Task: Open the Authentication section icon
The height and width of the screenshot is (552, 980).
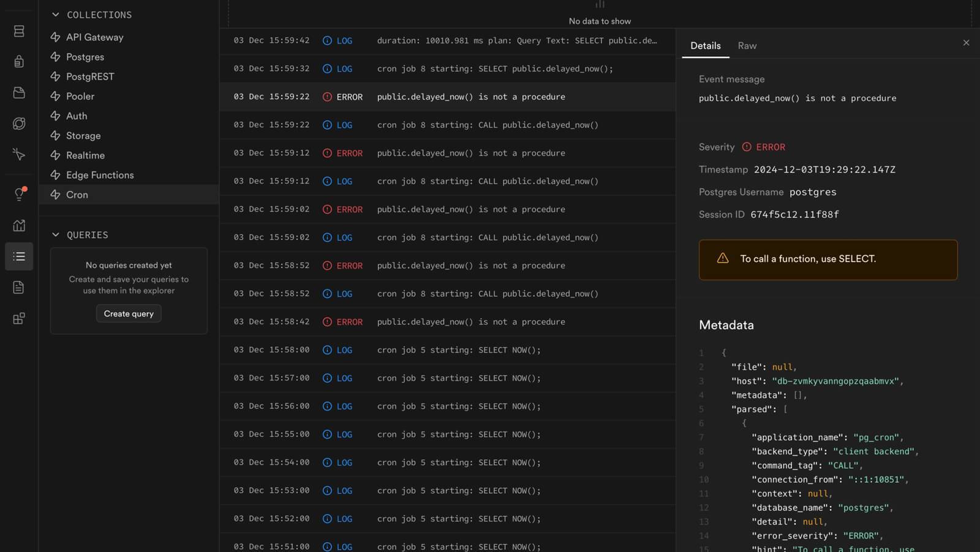Action: (x=19, y=61)
